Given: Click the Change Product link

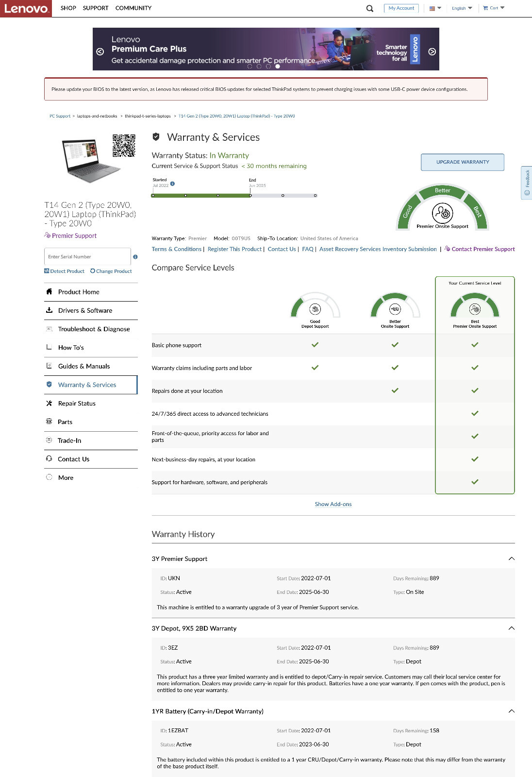Looking at the screenshot, I should point(111,271).
